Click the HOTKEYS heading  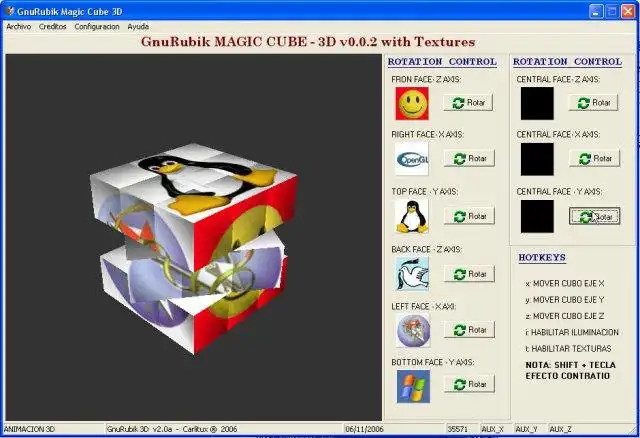542,258
